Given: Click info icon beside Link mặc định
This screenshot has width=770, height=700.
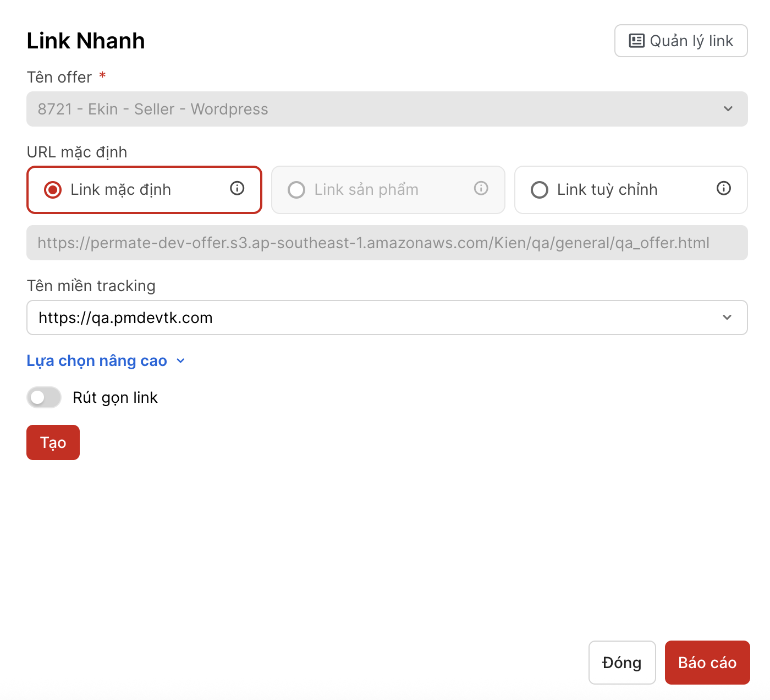Looking at the screenshot, I should pos(237,189).
